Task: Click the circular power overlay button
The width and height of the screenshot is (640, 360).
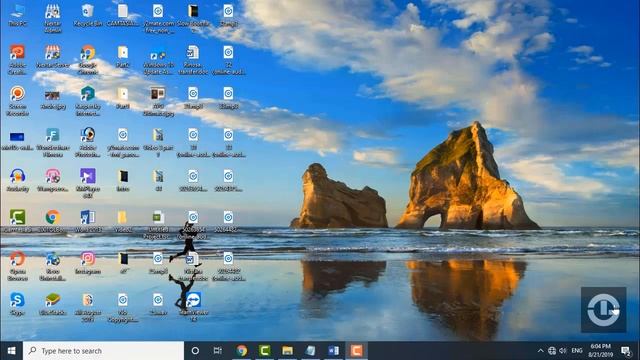Action: (604, 310)
